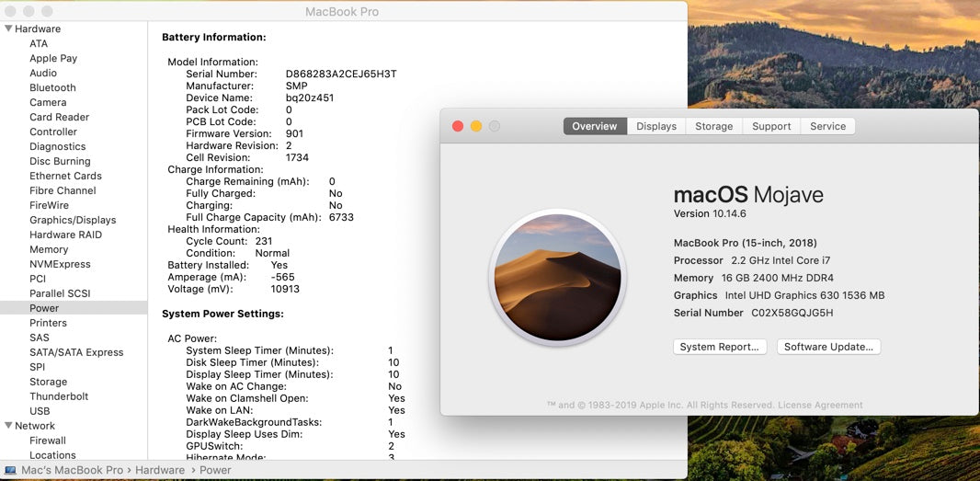The height and width of the screenshot is (481, 980).
Task: Click the MacBook icon in path bar
Action: (9, 470)
